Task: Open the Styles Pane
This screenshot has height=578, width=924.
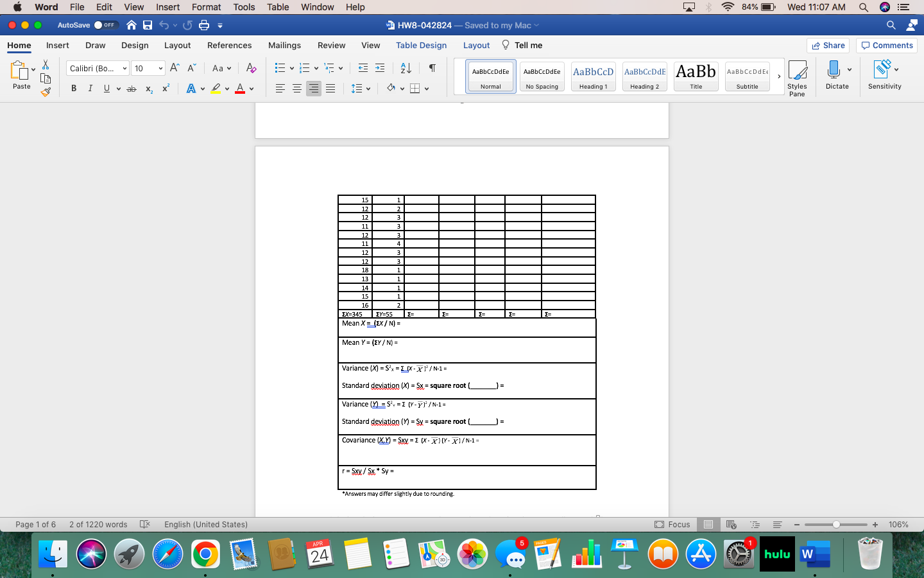Action: click(797, 76)
